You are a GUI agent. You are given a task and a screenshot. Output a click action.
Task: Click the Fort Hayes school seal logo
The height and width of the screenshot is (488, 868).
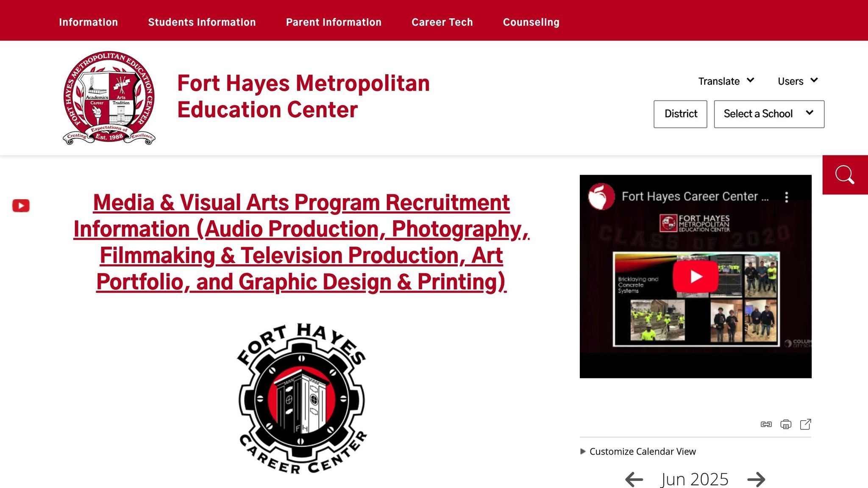109,98
